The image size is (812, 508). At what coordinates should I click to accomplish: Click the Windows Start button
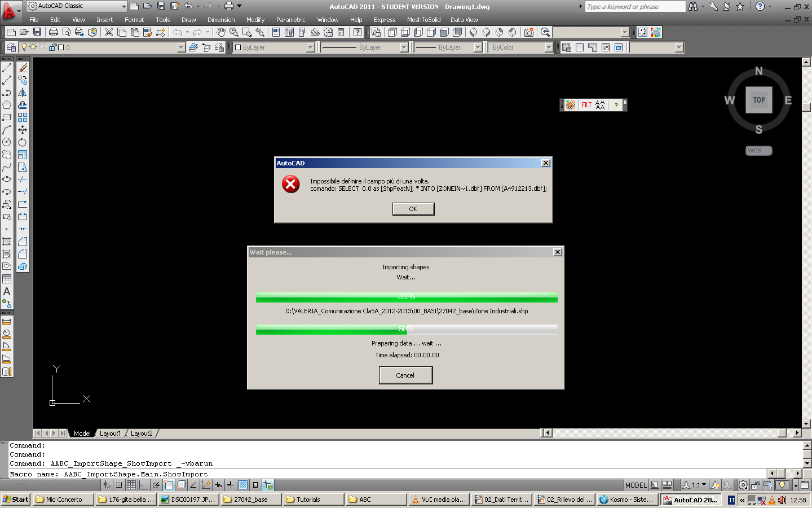tap(16, 500)
